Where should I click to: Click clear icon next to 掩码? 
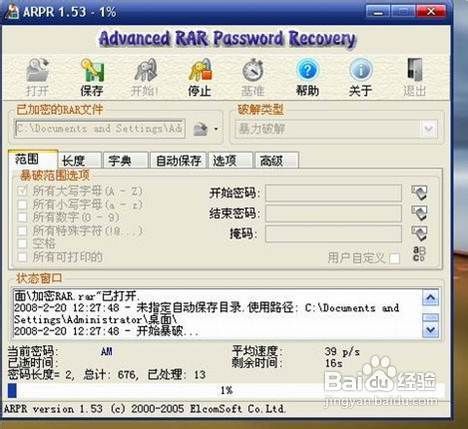(x=419, y=233)
